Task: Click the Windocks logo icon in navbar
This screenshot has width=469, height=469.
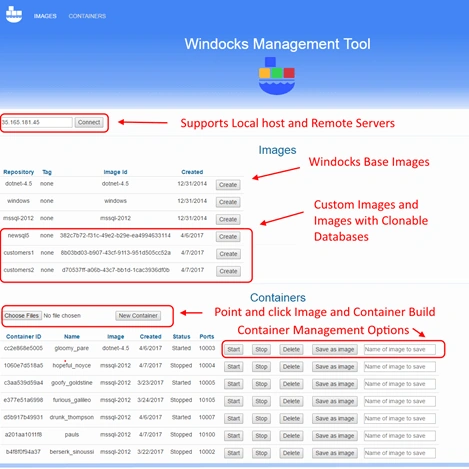Action: [x=14, y=14]
